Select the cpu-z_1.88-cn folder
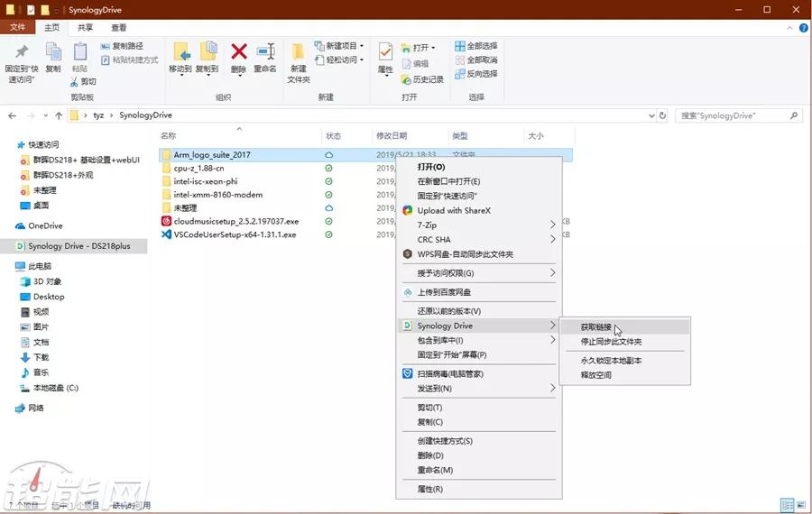 pyautogui.click(x=198, y=169)
